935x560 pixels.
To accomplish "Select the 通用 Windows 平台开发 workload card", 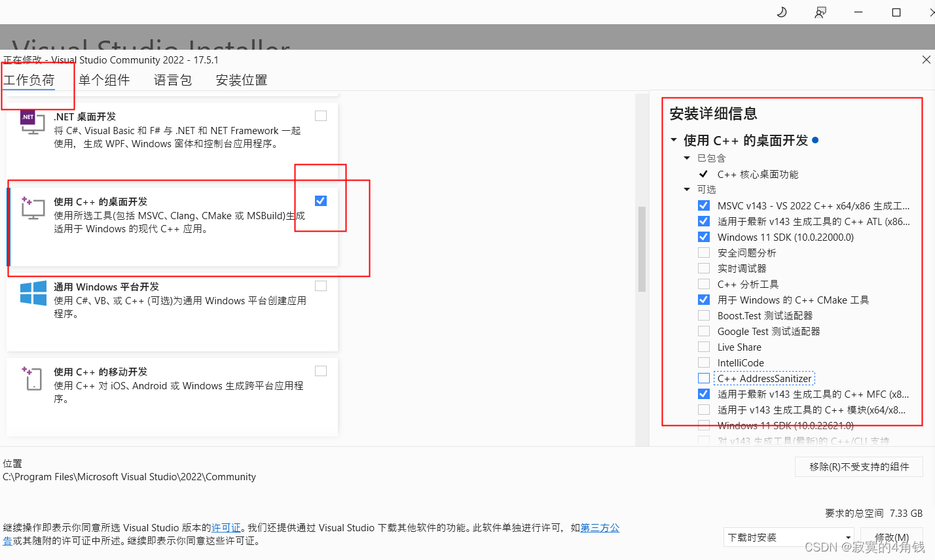I will (x=172, y=312).
